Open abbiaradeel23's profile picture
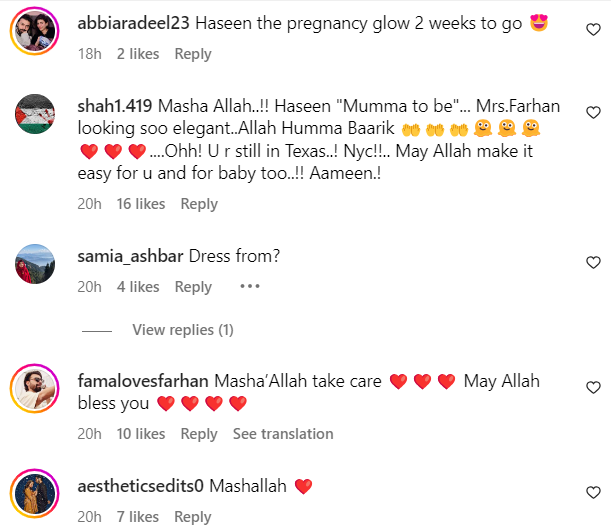This screenshot has height=530, width=611. point(35,31)
